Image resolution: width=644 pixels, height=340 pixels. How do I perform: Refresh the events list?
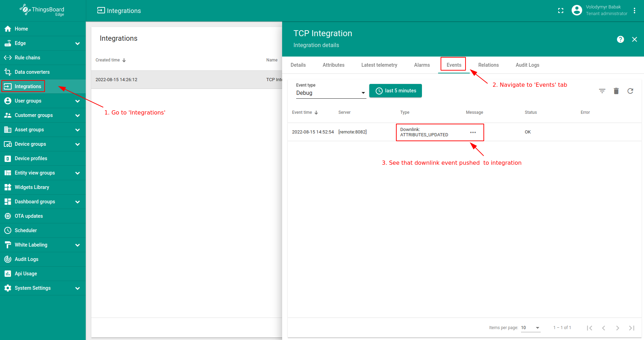click(x=630, y=91)
